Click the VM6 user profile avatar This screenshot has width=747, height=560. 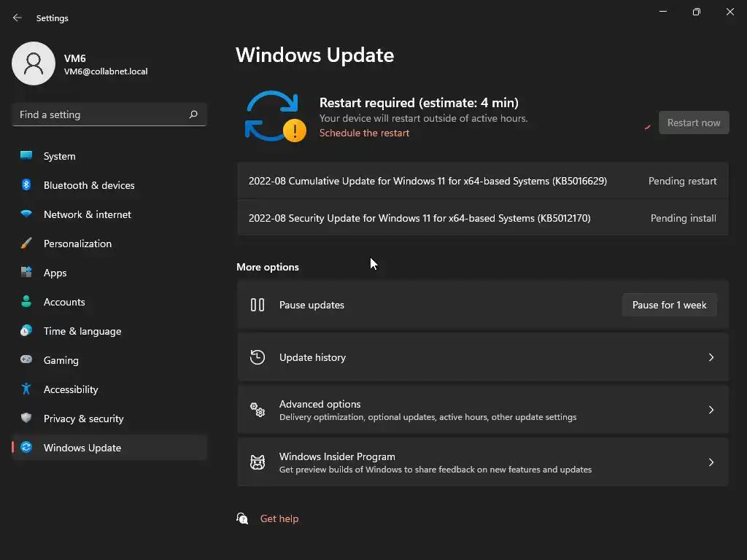[x=34, y=63]
